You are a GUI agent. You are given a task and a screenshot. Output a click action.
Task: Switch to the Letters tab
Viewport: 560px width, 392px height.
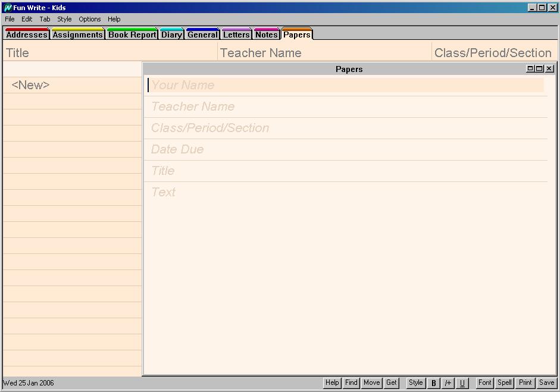pos(236,35)
